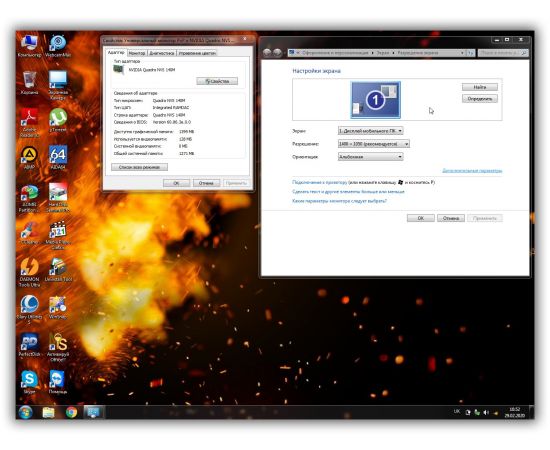This screenshot has width=550, height=450.
Task: Open the Media Player Classic shortcut
Action: click(58, 236)
